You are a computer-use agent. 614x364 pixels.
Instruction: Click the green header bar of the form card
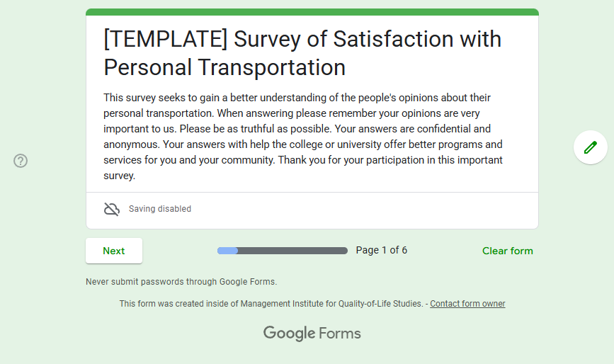pyautogui.click(x=312, y=12)
